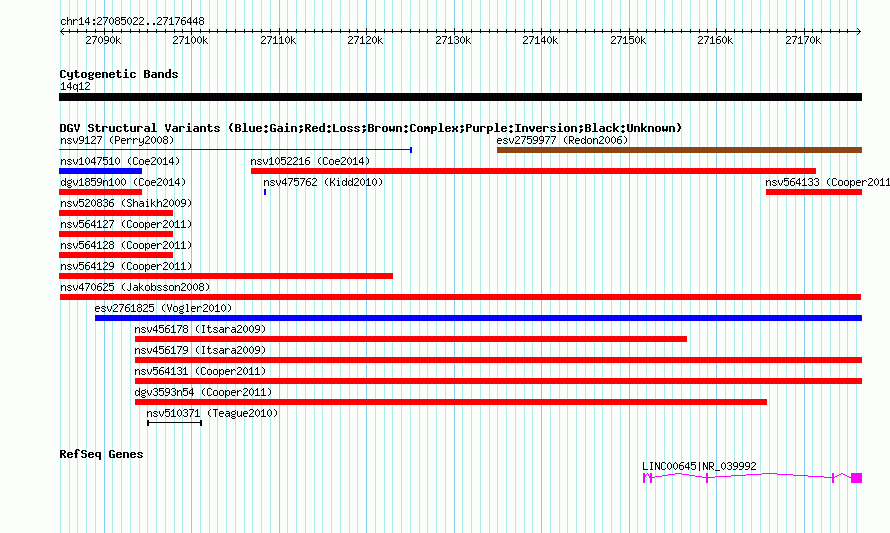Click the 27110k ruler tick label
This screenshot has height=533, width=890.
(x=278, y=40)
